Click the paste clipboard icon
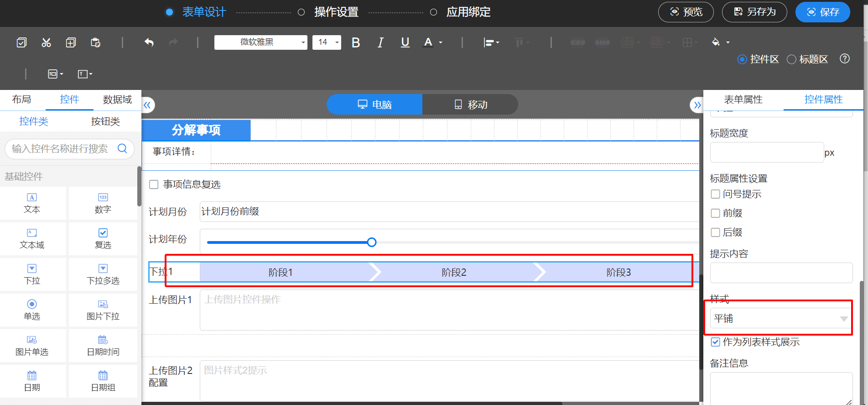The width and height of the screenshot is (868, 405). coord(95,42)
